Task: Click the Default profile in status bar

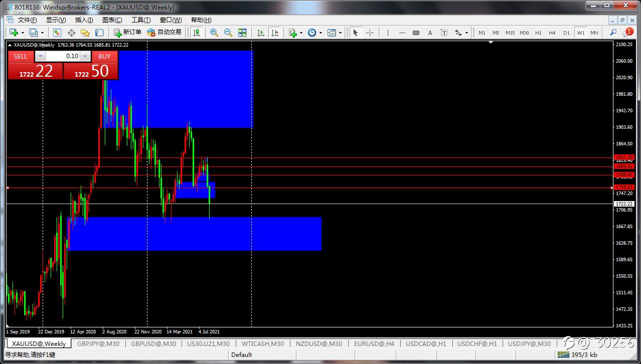Action: (x=242, y=354)
